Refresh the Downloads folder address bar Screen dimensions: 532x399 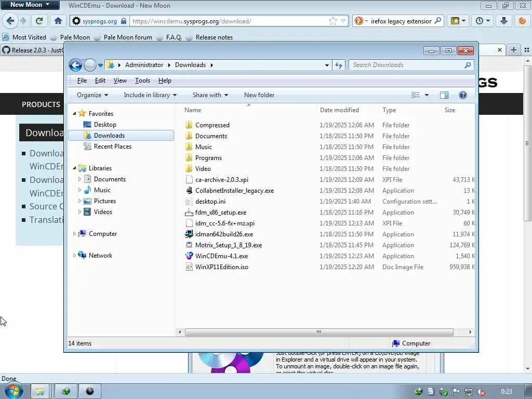[x=339, y=65]
